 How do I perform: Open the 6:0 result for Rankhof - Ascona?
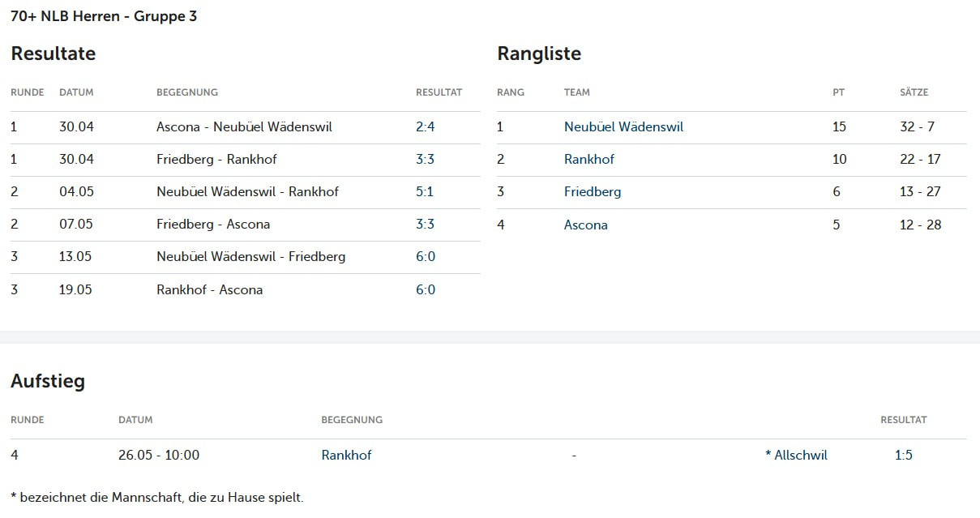tap(426, 290)
